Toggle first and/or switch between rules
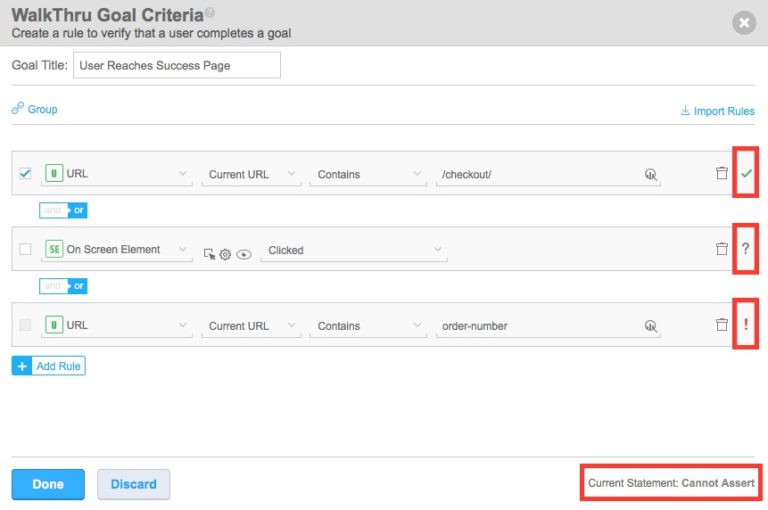The image size is (768, 510). pos(64,210)
